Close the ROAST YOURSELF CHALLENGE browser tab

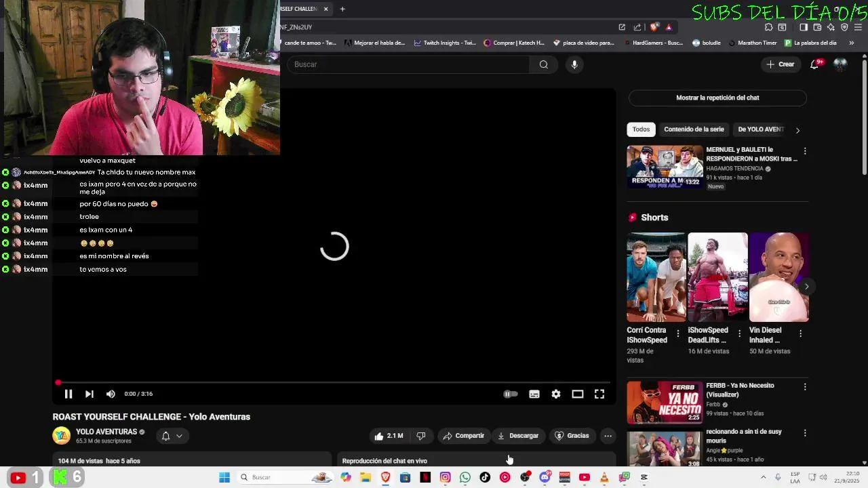(326, 9)
